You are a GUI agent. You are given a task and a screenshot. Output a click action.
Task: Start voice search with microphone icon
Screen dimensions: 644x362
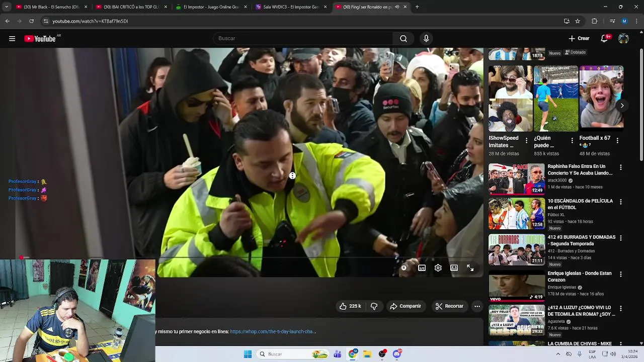(426, 39)
